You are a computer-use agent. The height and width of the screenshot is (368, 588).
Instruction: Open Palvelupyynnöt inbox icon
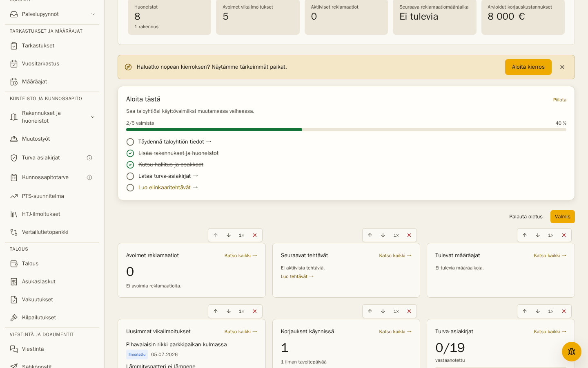(14, 14)
